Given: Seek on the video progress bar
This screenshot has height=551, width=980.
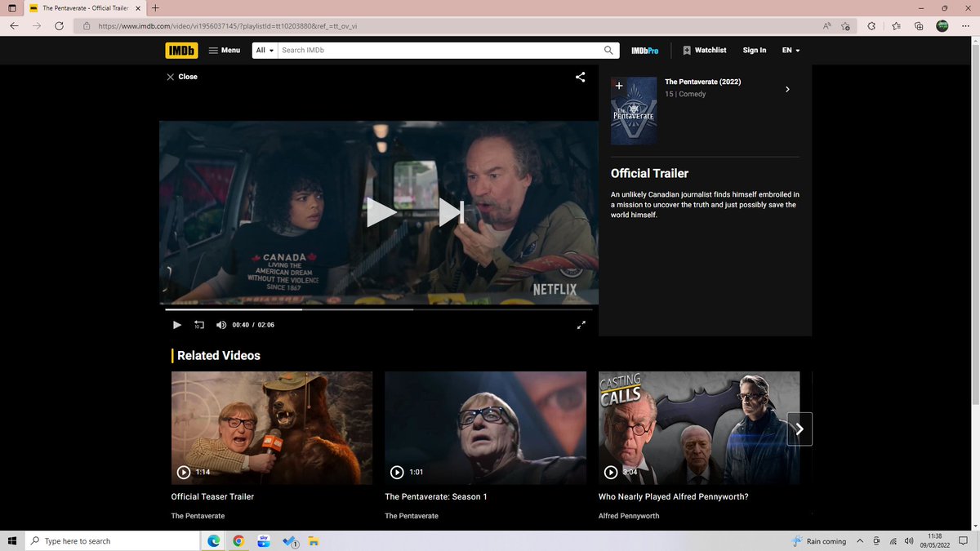Looking at the screenshot, I should 379,309.
